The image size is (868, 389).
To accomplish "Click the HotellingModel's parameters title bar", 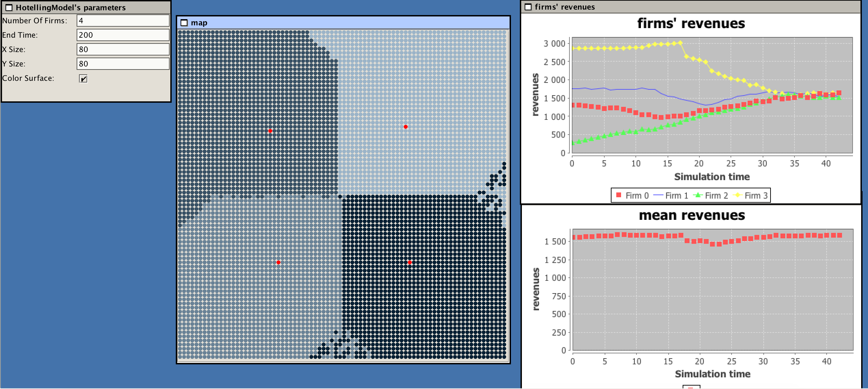I will (x=86, y=8).
